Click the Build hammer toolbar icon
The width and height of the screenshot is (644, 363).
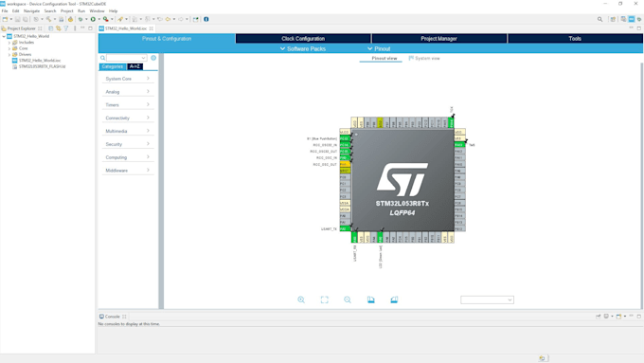(x=48, y=19)
